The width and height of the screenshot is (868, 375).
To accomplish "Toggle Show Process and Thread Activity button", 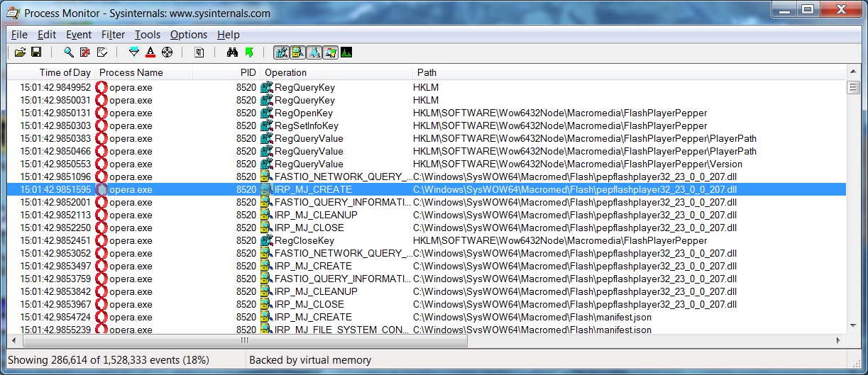I will pyautogui.click(x=330, y=52).
